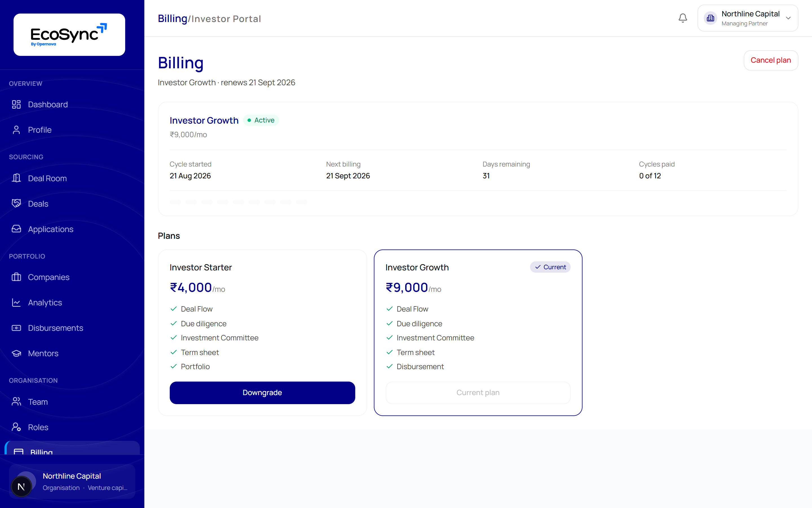Click the Northline Capital organisation card
Viewport: 812px width, 508px height.
(72, 481)
